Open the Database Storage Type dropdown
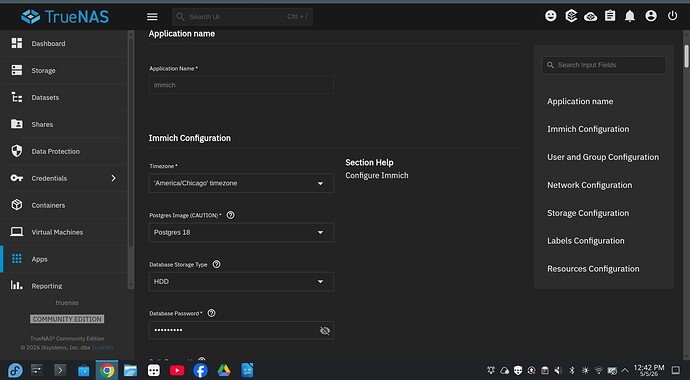This screenshot has height=380, width=690. tap(241, 281)
